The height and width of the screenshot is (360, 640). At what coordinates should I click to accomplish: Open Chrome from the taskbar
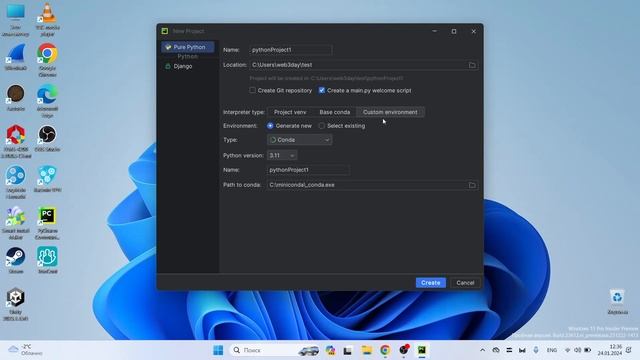click(x=385, y=350)
